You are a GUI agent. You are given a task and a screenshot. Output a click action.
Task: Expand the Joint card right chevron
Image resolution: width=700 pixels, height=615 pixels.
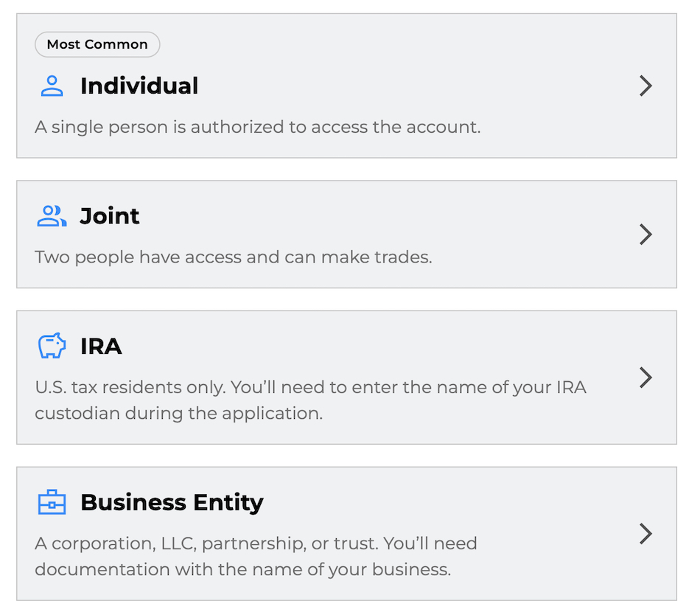coord(645,234)
